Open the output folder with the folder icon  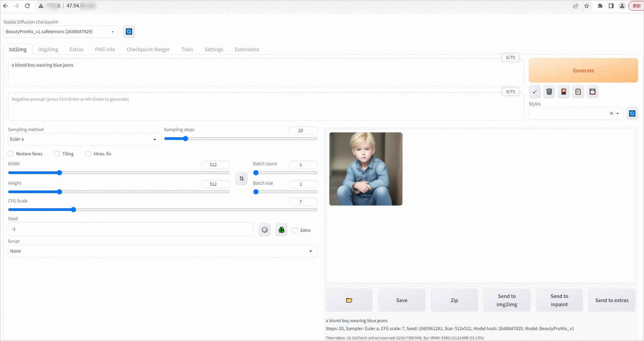click(349, 300)
